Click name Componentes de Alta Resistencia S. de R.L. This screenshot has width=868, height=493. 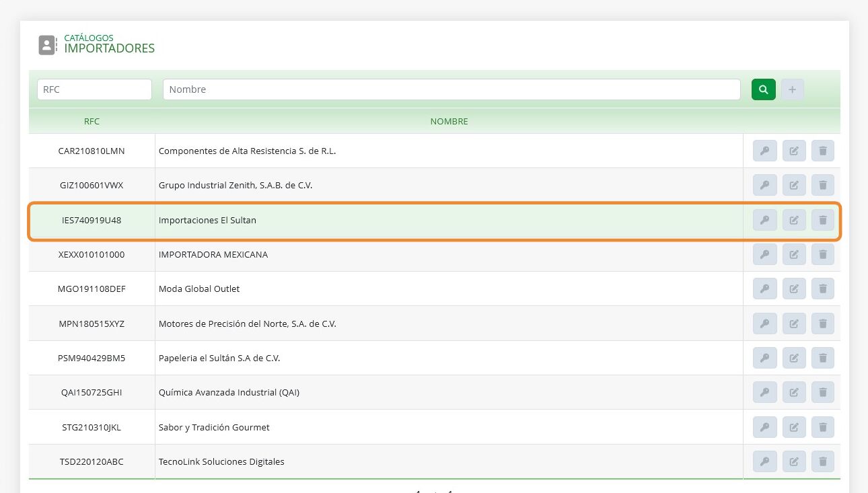247,151
